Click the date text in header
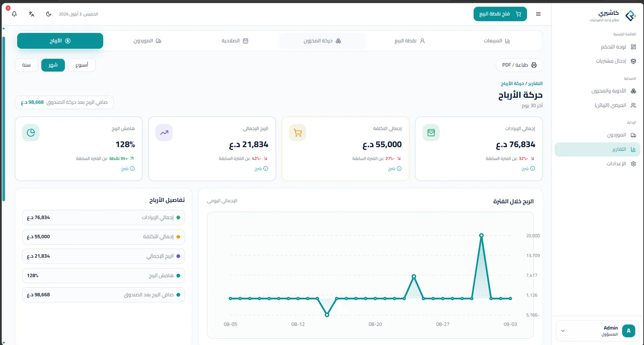644x345 pixels. pyautogui.click(x=78, y=14)
